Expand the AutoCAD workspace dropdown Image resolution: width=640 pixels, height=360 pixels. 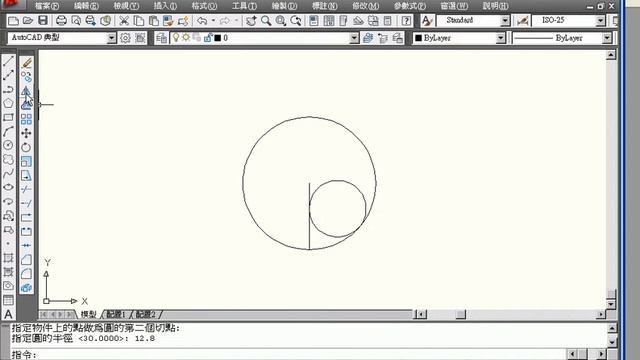(x=111, y=38)
